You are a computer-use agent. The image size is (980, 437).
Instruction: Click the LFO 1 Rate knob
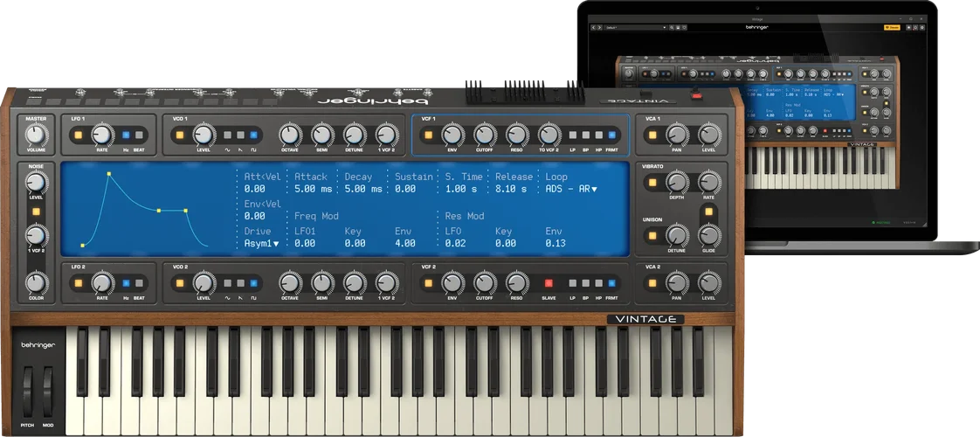[101, 135]
